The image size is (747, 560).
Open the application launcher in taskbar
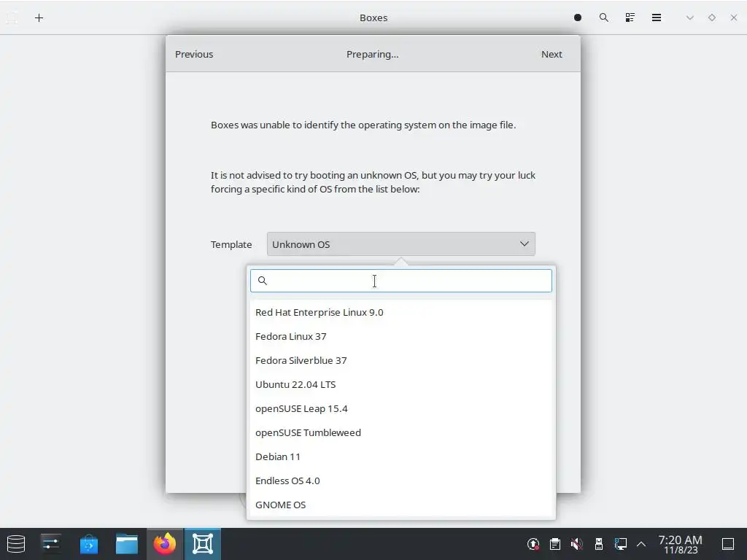(x=16, y=544)
